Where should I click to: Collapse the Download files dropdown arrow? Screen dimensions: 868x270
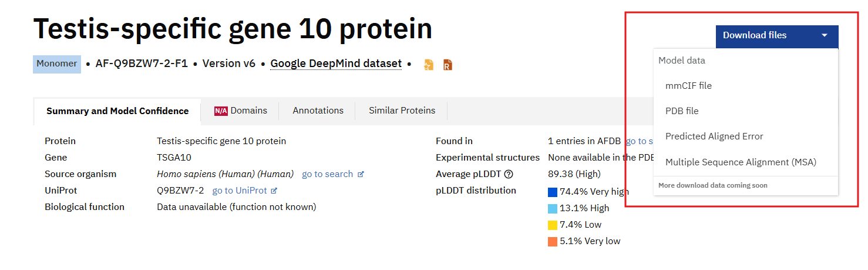[825, 36]
